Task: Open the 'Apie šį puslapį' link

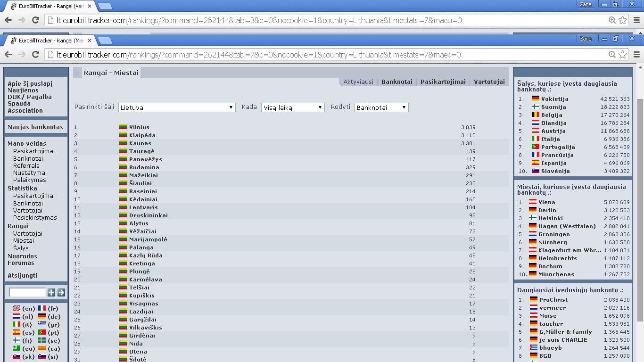Action: (30, 83)
